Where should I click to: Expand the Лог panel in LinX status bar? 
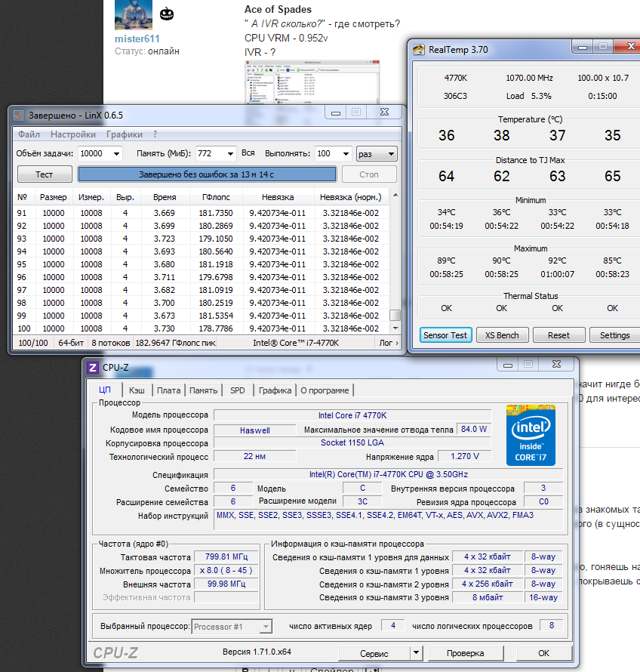click(389, 343)
